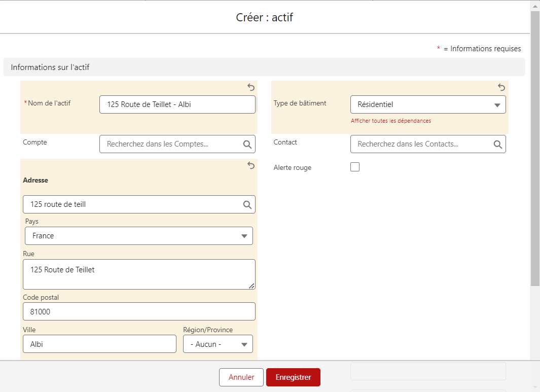Click the Code postal field
This screenshot has height=392, width=540.
[x=139, y=311]
